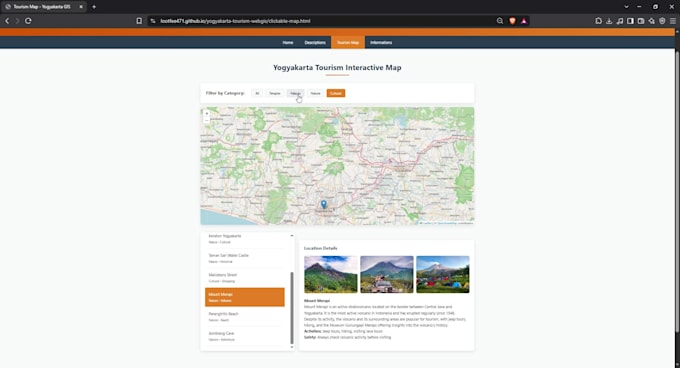Screen dimensions: 680x368
Task: Click the location list scrollbar thumb
Action: tap(292, 308)
